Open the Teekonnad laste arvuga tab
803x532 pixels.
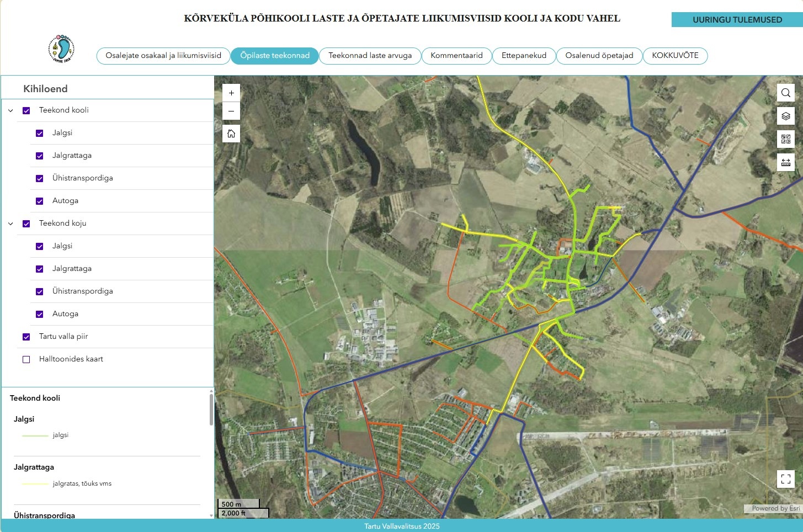(x=370, y=56)
